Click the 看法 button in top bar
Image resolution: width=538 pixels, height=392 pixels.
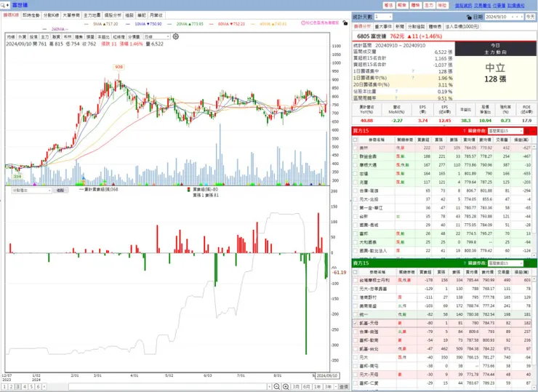click(388, 6)
